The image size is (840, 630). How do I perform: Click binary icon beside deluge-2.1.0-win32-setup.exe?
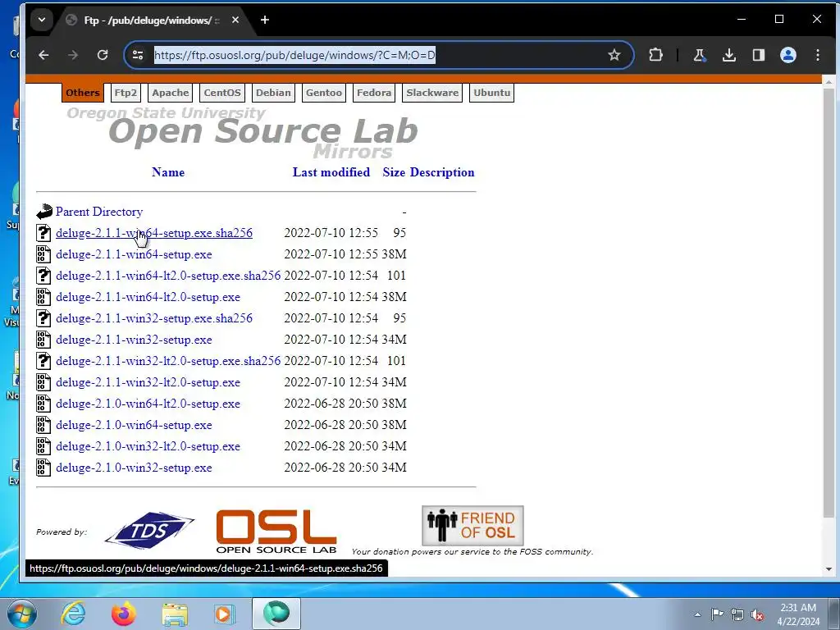[x=44, y=468]
